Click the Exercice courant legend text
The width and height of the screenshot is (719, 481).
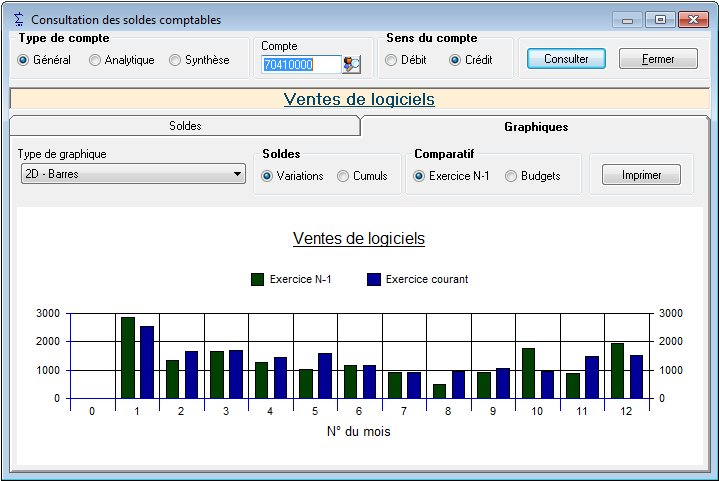pyautogui.click(x=427, y=279)
